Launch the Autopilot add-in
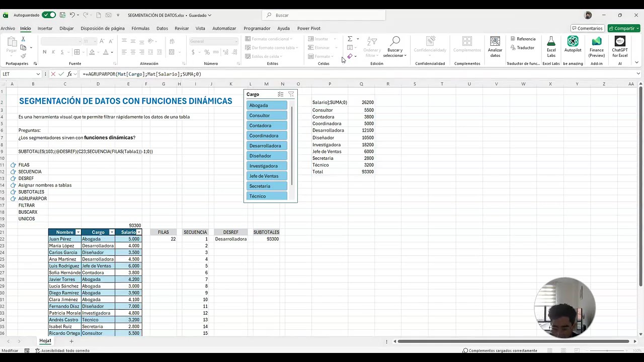 click(573, 45)
